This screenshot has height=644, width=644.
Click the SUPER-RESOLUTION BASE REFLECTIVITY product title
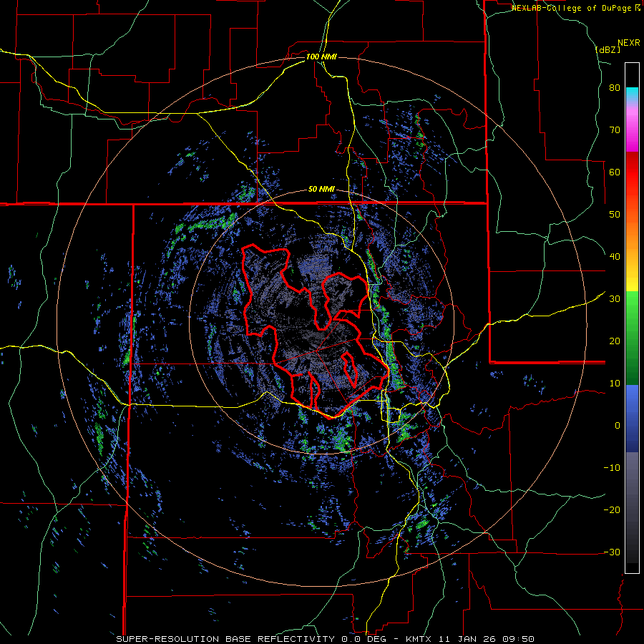coord(225,639)
